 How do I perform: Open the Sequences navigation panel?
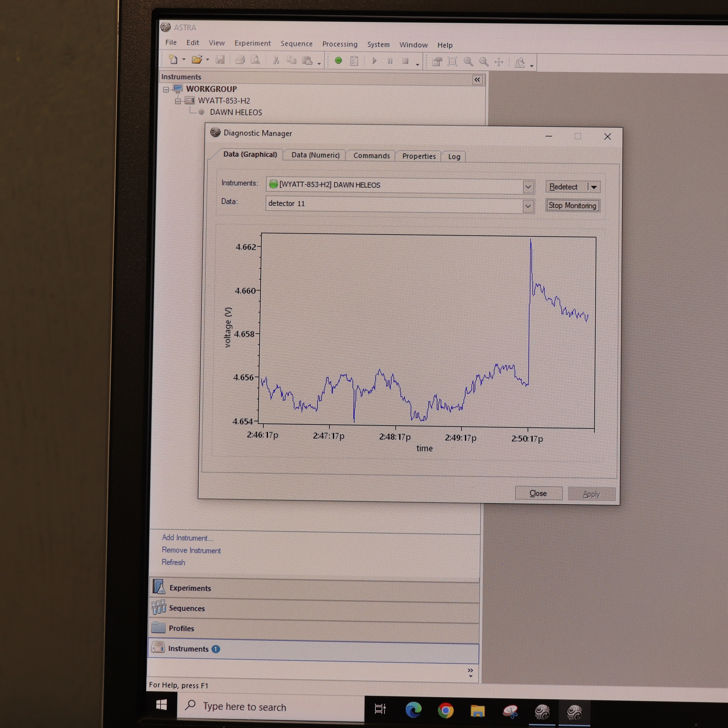click(x=314, y=608)
